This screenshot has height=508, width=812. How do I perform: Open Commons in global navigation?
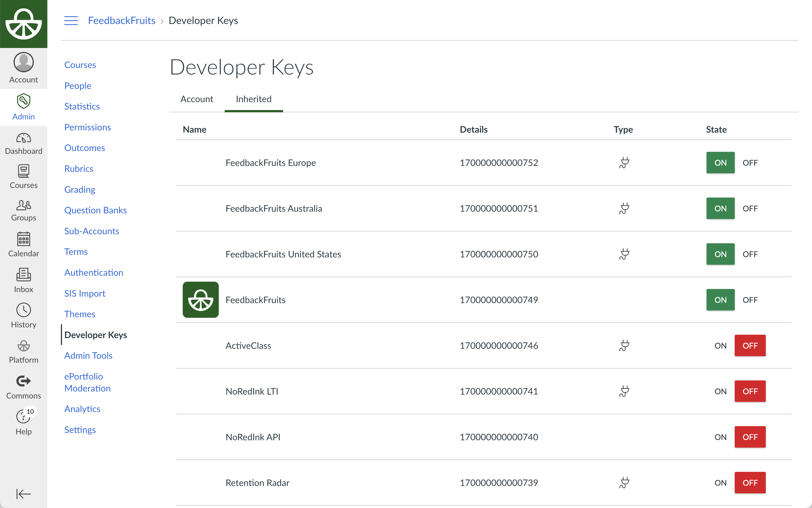click(x=23, y=387)
